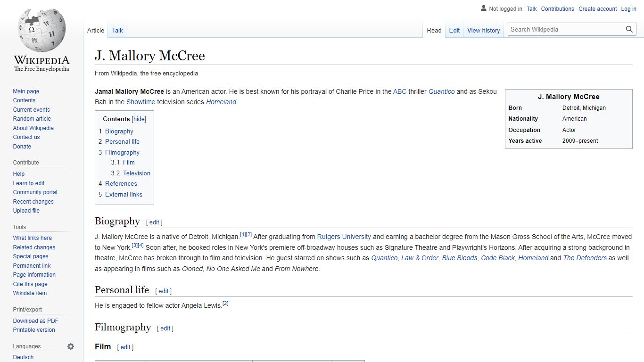Edit the Personal life section

(164, 291)
